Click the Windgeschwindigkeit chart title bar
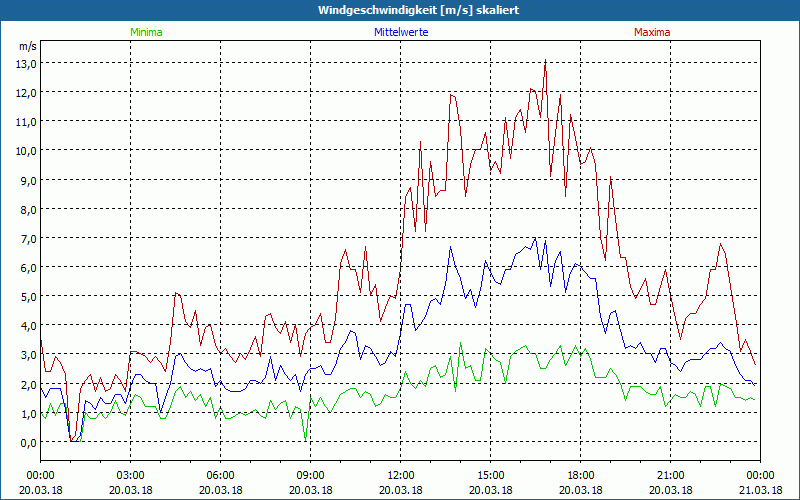Viewport: 800px width, 500px height. (400, 10)
